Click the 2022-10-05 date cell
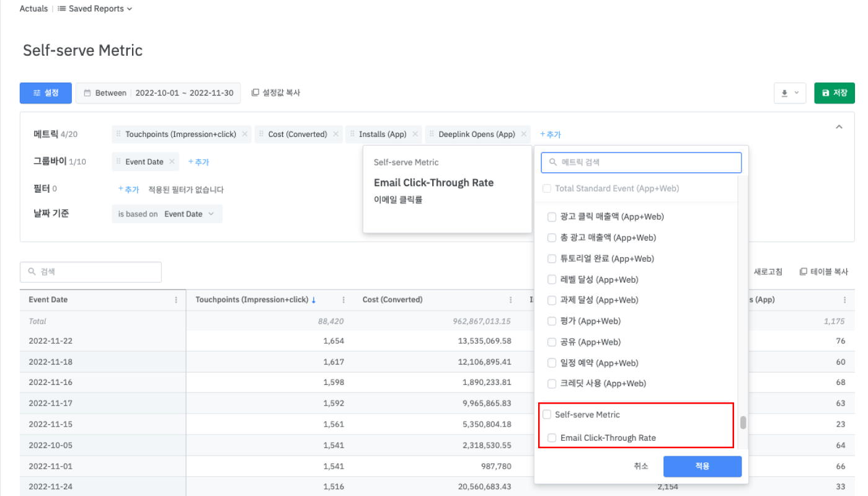 tap(103, 445)
